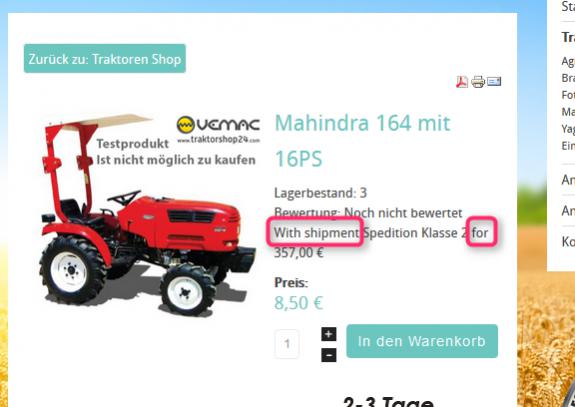The width and height of the screenshot is (575, 407).
Task: Open sidebar category starting with Yag
Action: (x=568, y=128)
